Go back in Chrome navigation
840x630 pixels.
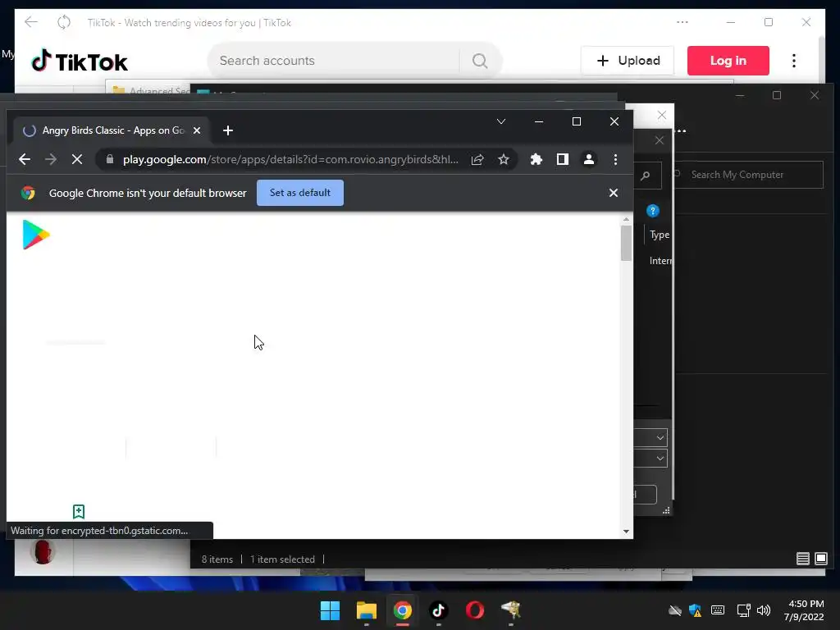pyautogui.click(x=24, y=159)
